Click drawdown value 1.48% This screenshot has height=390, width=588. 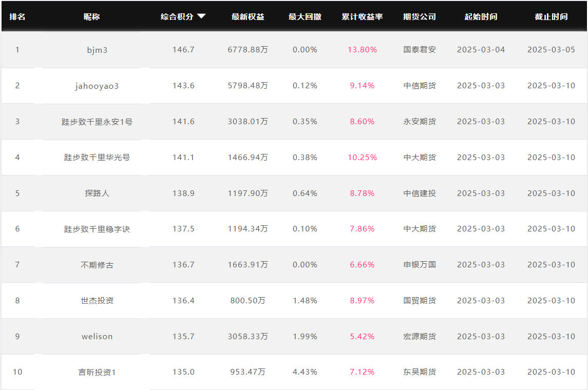click(x=305, y=301)
